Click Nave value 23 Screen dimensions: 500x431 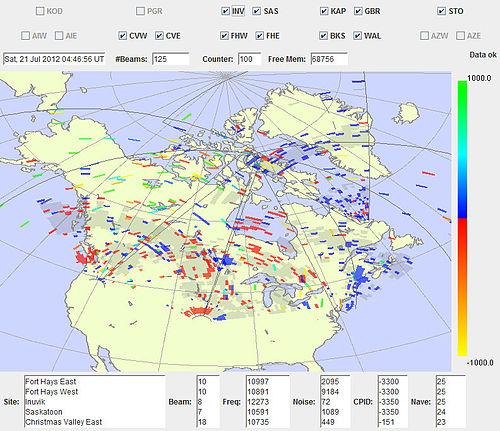[441, 422]
